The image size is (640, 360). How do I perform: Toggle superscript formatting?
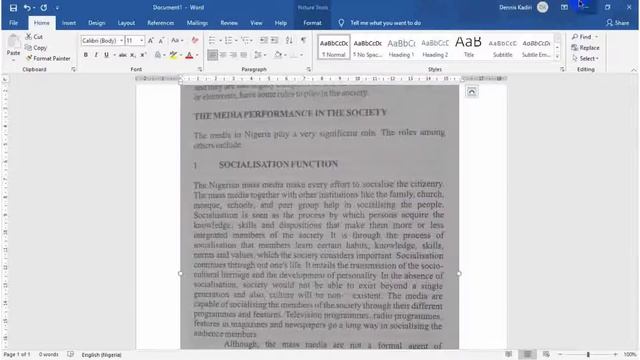click(x=143, y=55)
